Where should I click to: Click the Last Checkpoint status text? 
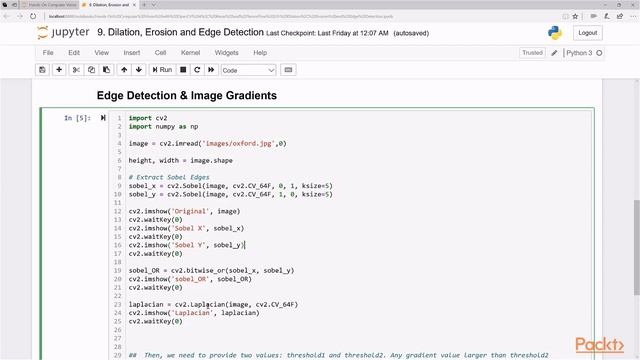pos(327,33)
